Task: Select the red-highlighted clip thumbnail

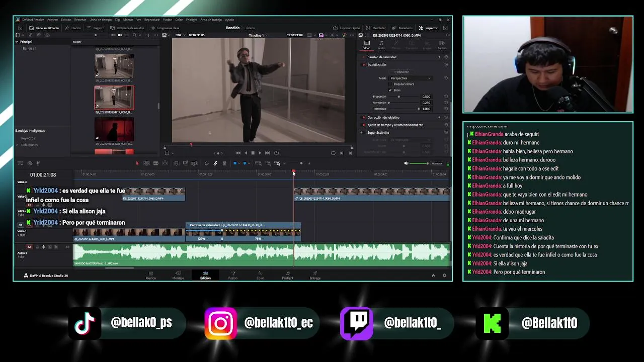Action: pyautogui.click(x=114, y=98)
